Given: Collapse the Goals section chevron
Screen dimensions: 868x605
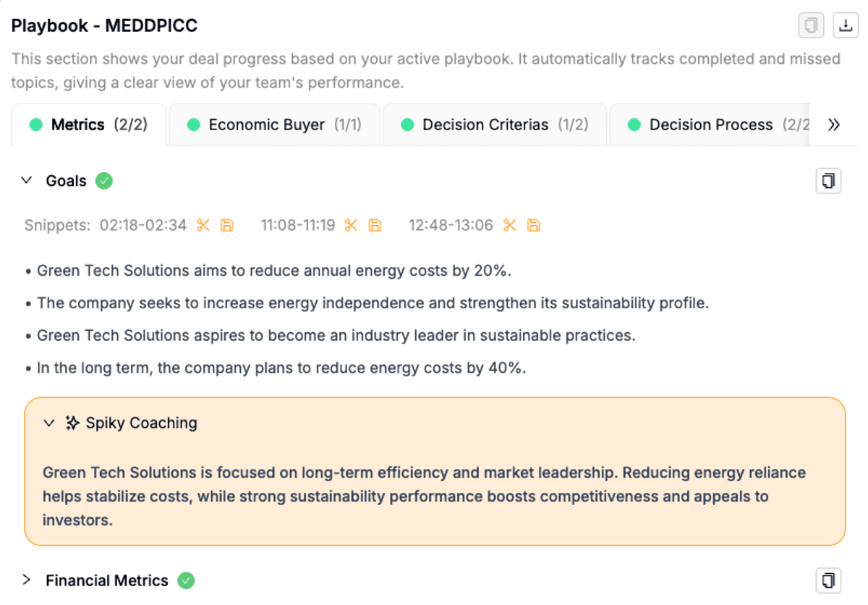Looking at the screenshot, I should pos(27,180).
